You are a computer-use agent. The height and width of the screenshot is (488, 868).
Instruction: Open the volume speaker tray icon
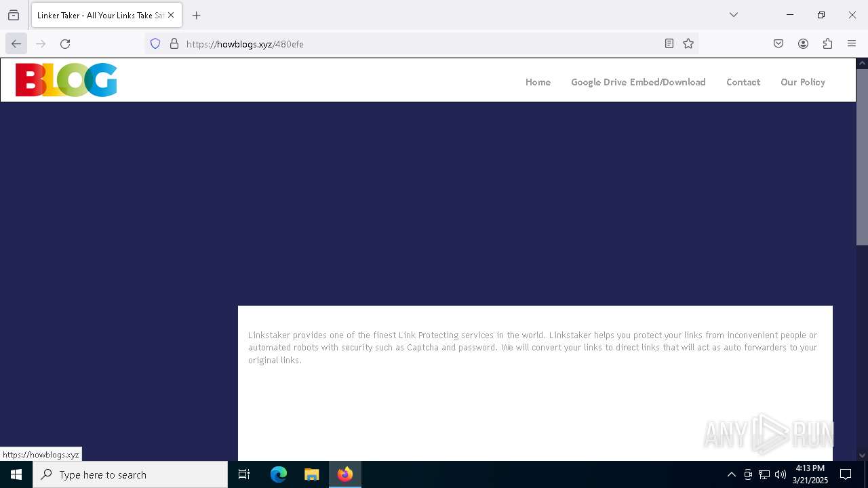tap(781, 474)
